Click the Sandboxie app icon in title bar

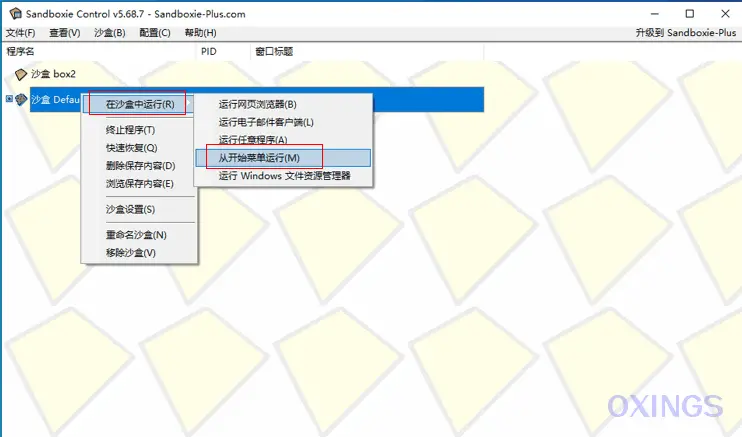16,14
